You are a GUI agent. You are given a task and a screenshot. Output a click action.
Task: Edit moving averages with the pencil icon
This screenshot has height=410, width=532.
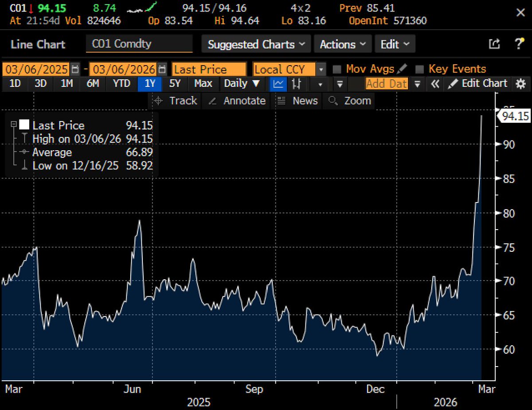pyautogui.click(x=402, y=69)
